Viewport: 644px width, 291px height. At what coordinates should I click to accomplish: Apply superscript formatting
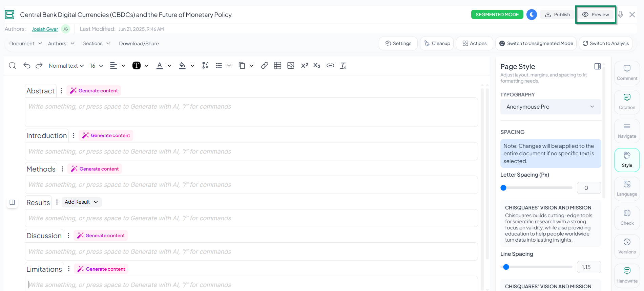[304, 66]
